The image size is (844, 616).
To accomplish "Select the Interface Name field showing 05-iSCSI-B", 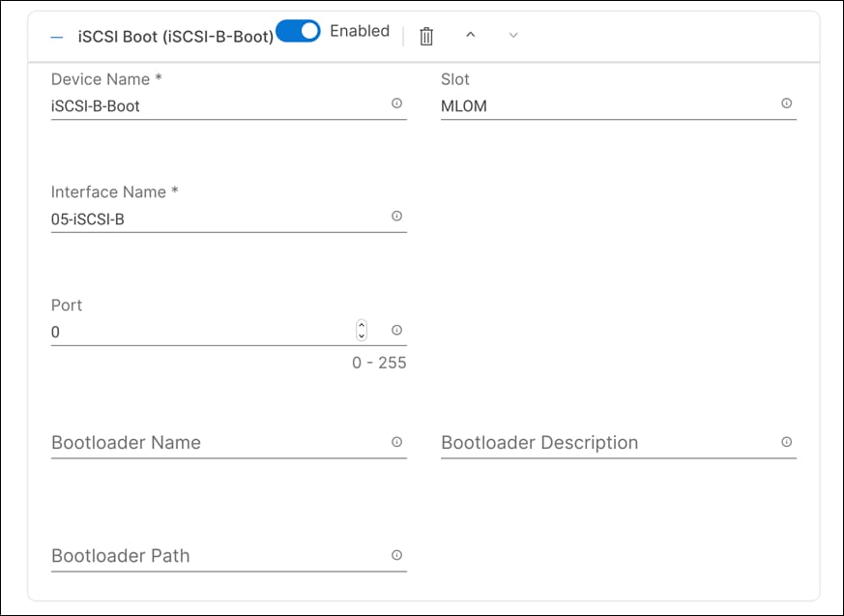I will pyautogui.click(x=193, y=217).
